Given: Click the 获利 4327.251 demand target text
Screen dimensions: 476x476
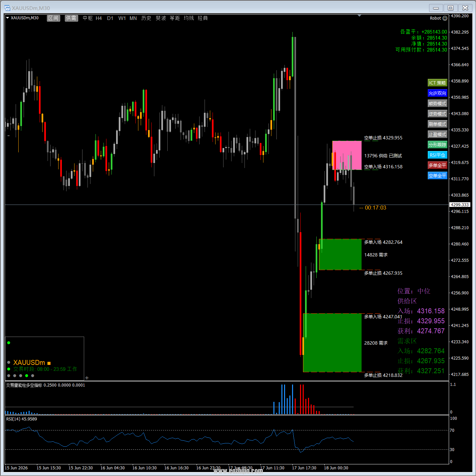Looking at the screenshot, I should [x=421, y=371].
